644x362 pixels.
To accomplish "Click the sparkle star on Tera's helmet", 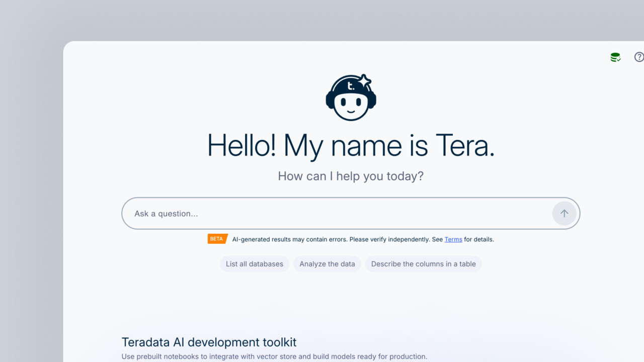I will 364,81.
